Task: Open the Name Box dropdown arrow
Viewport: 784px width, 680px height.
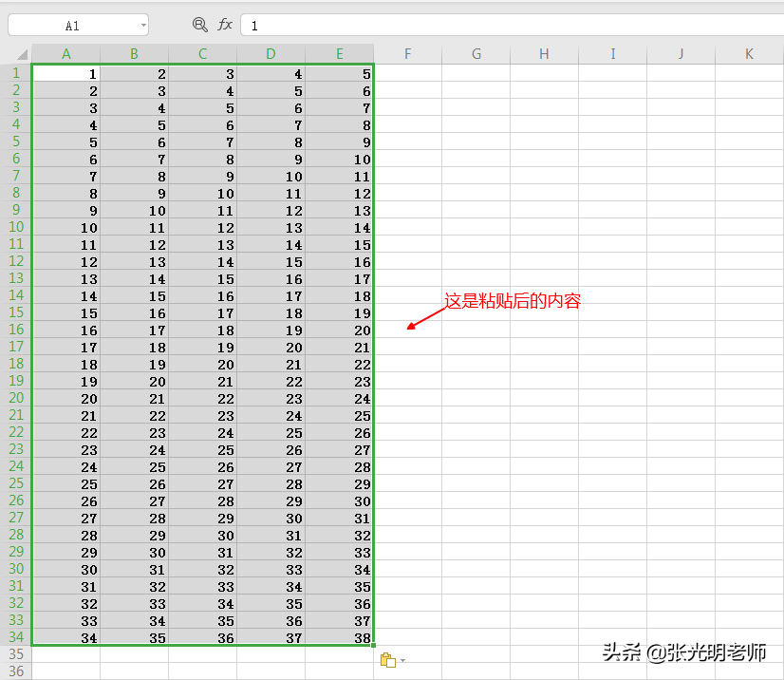Action: click(x=143, y=25)
